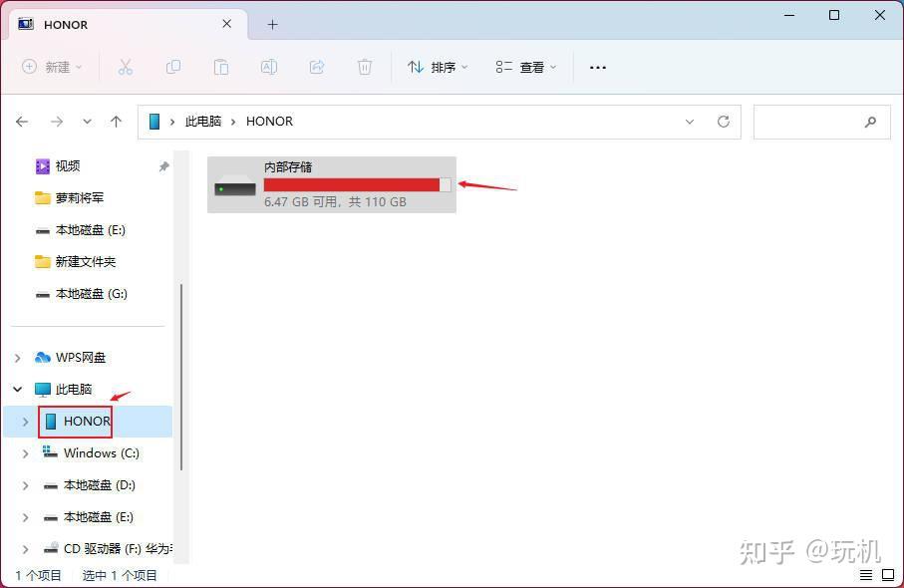Click the Paste clipboard icon
Viewport: 904px width, 588px height.
[x=221, y=67]
